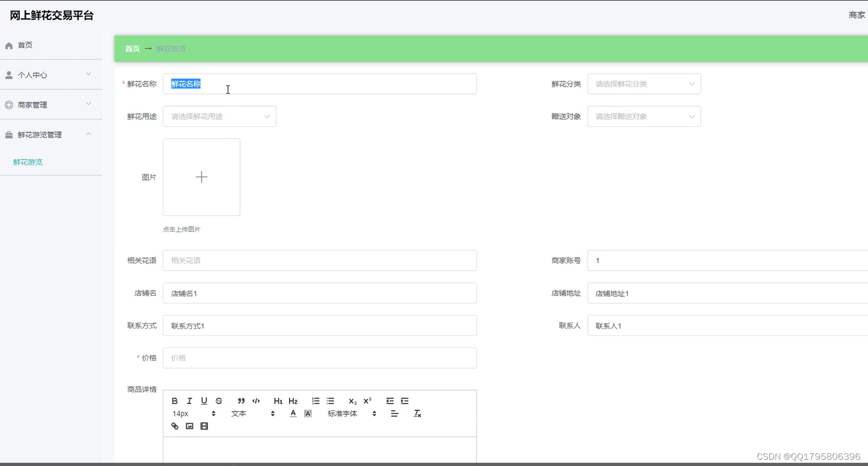Click into the 商品详情 editor body
The height and width of the screenshot is (466, 868).
[x=320, y=450]
